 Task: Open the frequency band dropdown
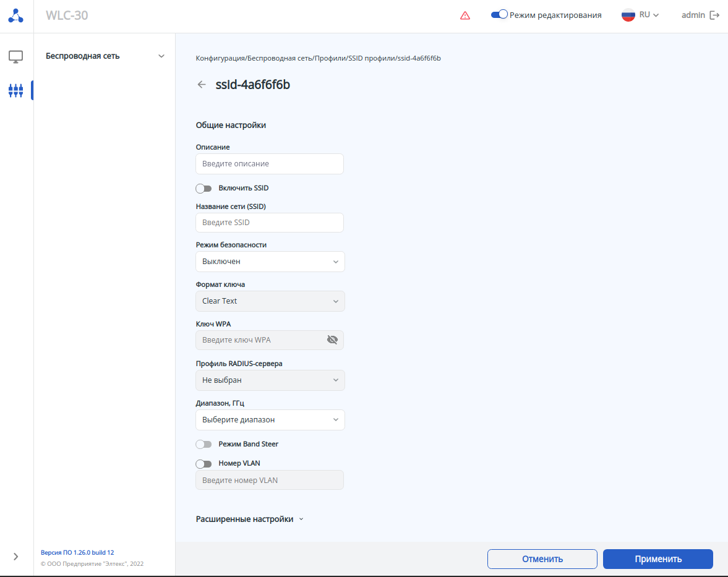[x=270, y=420]
